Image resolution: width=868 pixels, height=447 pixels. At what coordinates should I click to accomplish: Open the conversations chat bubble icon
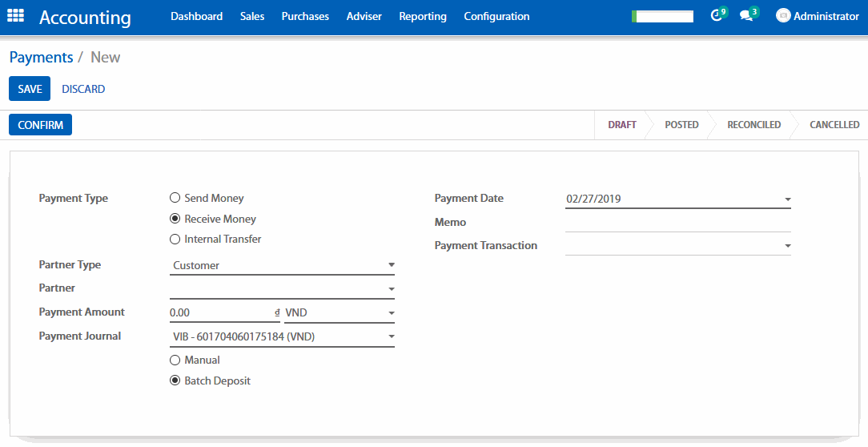click(746, 16)
